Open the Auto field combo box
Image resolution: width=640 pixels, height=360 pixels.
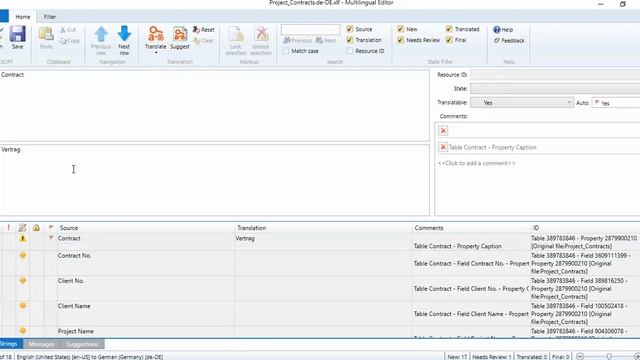coord(616,103)
